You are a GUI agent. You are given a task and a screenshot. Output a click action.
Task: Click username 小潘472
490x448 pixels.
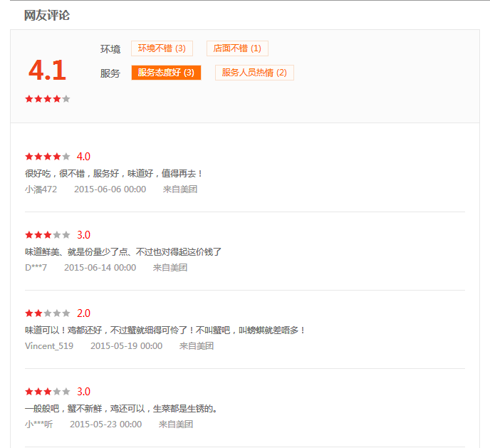tap(41, 189)
